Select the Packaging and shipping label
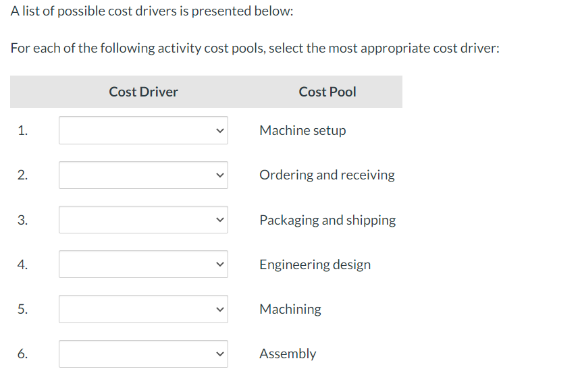Viewport: 580px width, 392px height. pyautogui.click(x=327, y=219)
